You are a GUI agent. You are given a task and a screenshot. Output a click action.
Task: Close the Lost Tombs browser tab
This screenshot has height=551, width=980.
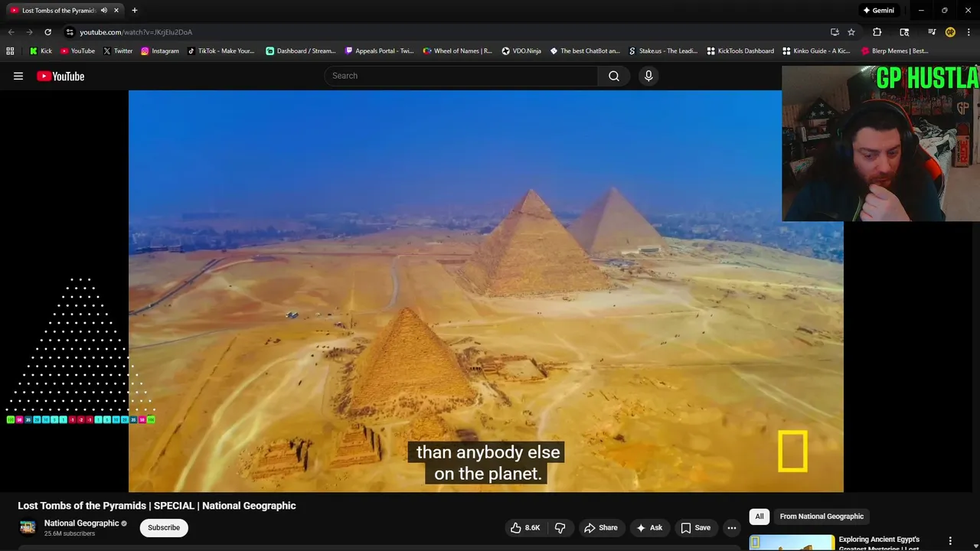coord(116,11)
